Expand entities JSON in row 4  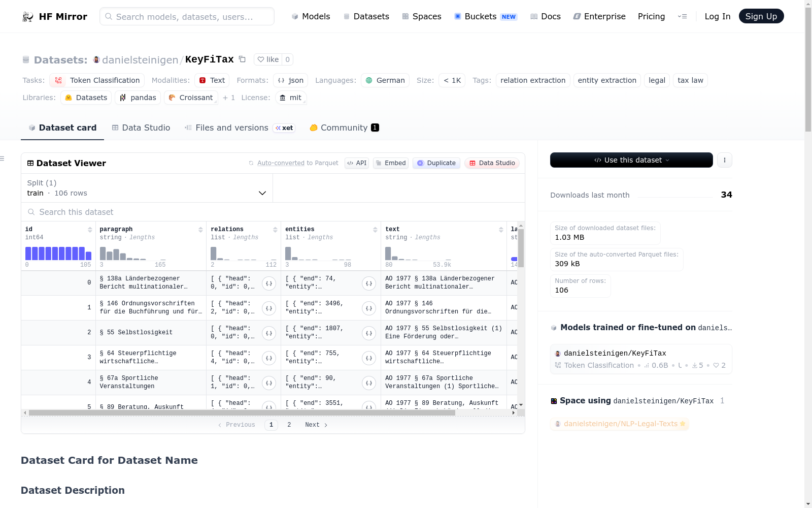[369, 383]
